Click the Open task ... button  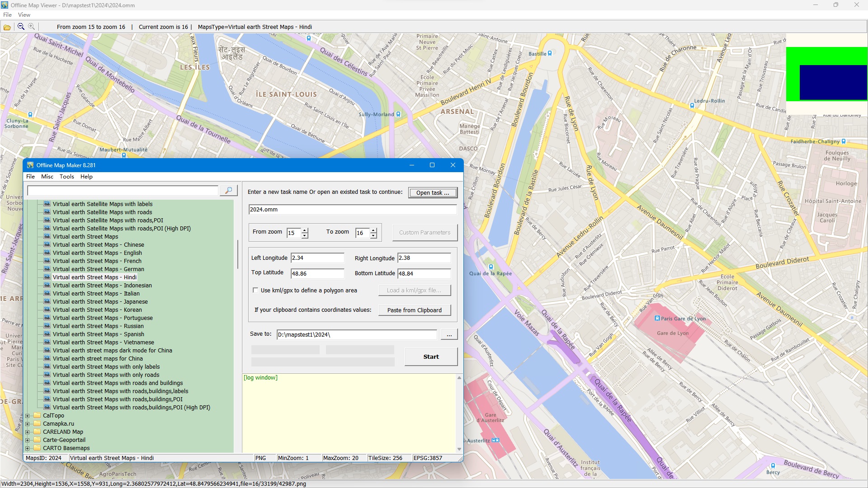(433, 192)
